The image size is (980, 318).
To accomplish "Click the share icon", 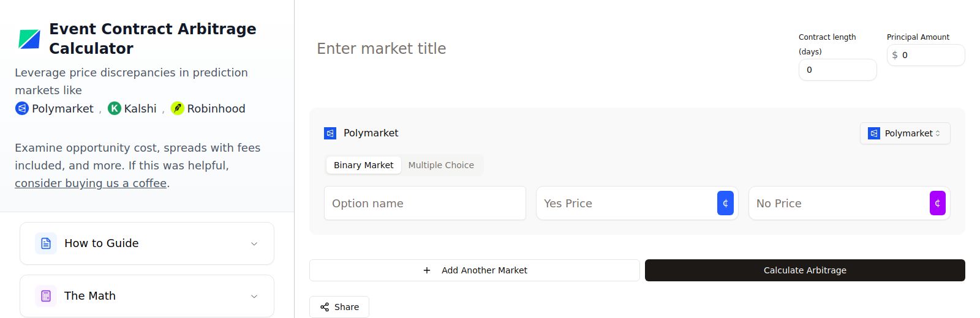I will (325, 307).
